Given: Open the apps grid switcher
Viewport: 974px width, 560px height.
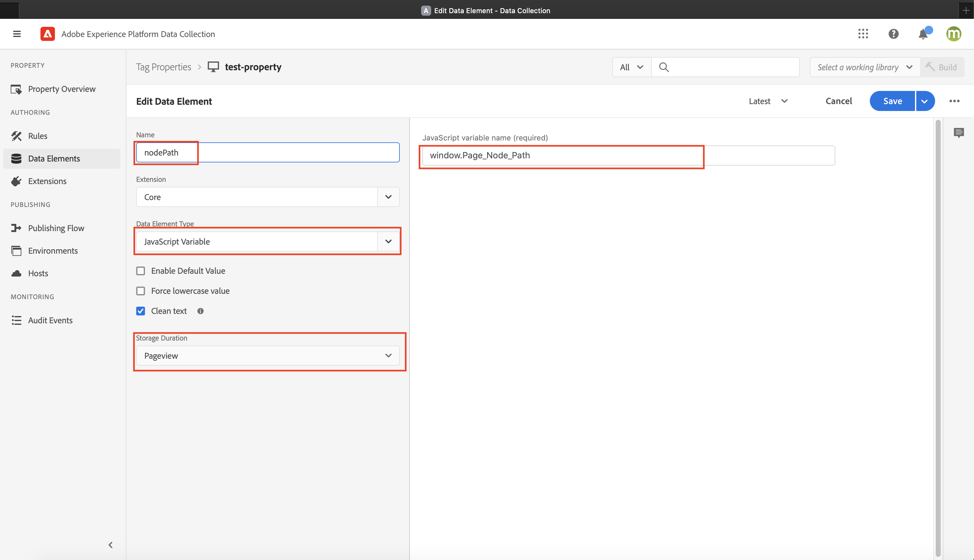Looking at the screenshot, I should click(863, 34).
